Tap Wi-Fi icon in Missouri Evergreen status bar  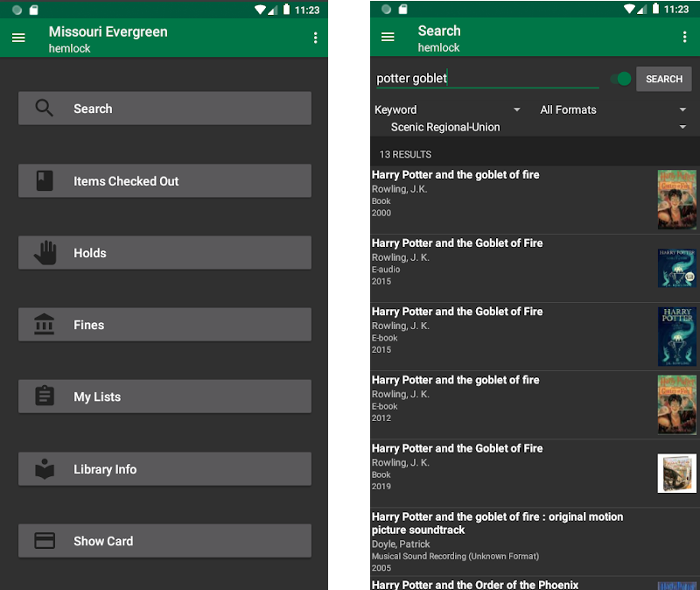pos(260,10)
